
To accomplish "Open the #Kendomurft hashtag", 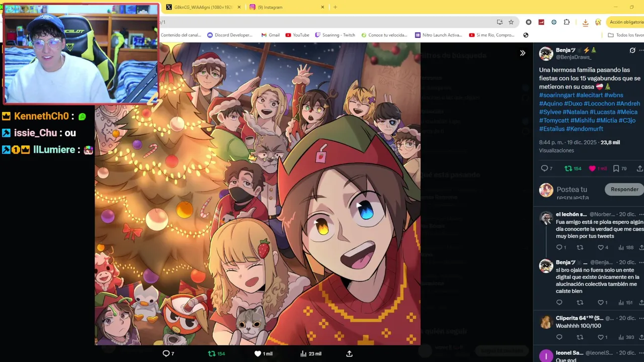I will pyautogui.click(x=585, y=129).
